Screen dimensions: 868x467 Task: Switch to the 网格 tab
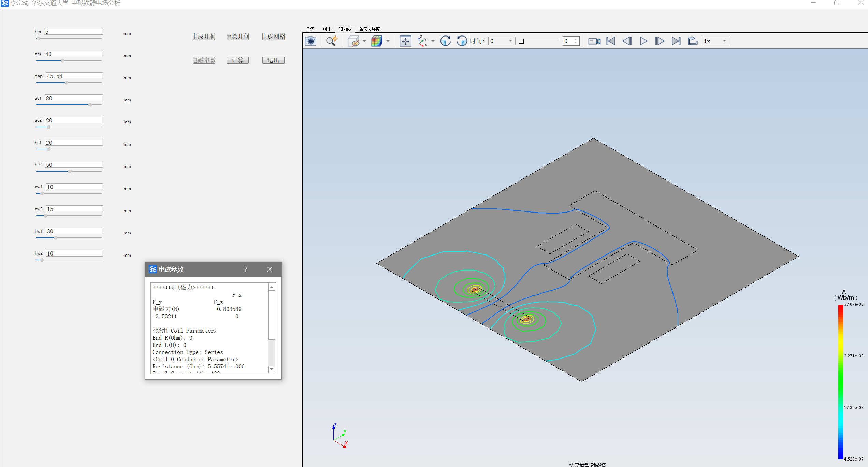327,29
